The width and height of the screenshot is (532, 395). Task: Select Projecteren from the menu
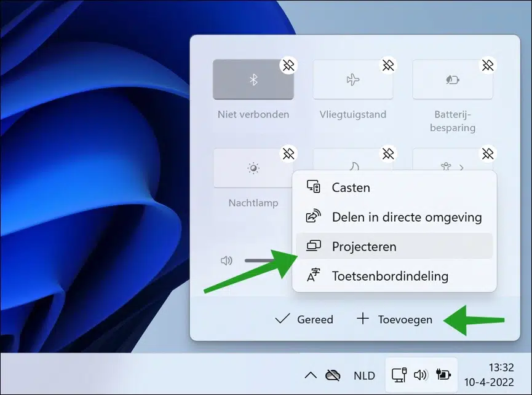[x=394, y=246]
